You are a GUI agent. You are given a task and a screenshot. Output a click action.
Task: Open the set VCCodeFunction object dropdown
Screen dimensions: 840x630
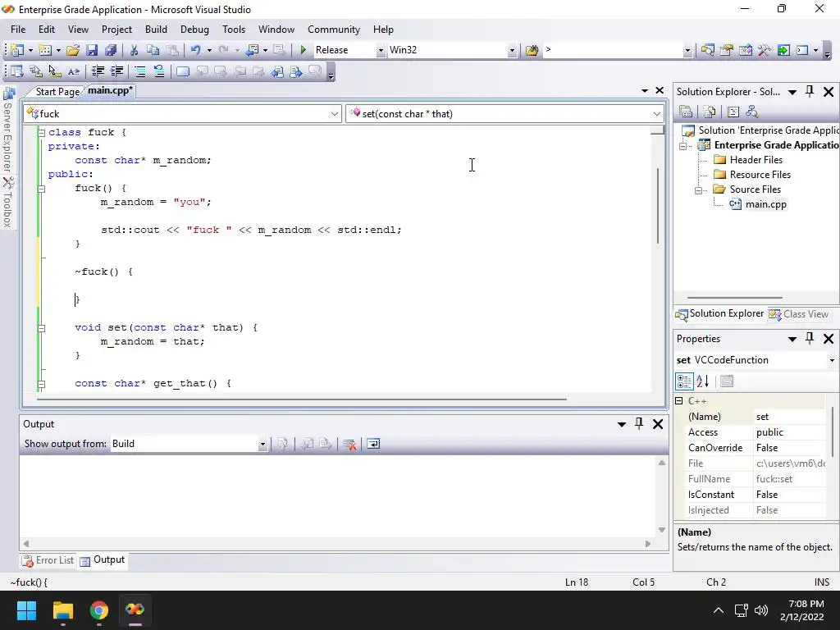[x=832, y=360]
